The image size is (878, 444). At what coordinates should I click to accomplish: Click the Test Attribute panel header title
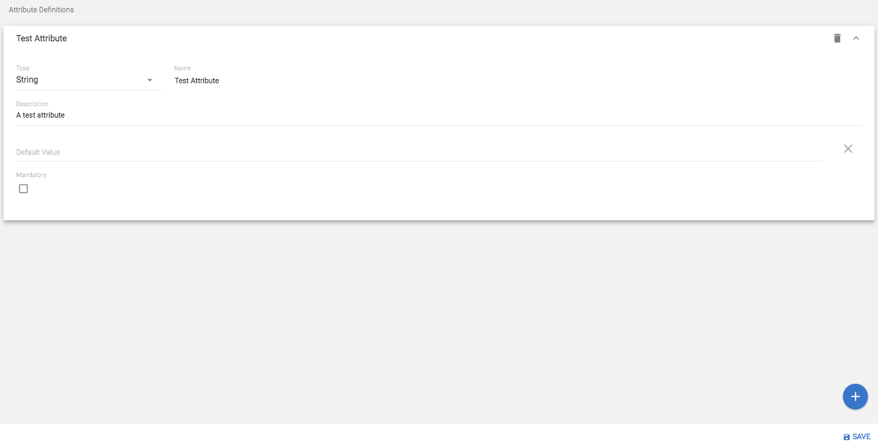[42, 38]
